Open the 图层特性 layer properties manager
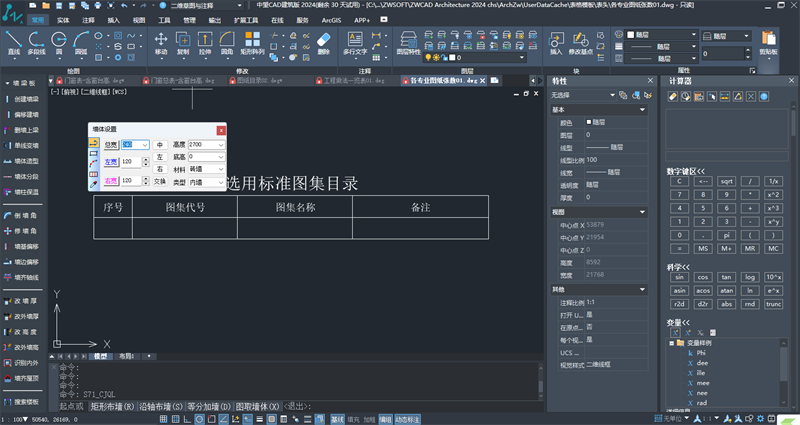Viewport: 800px width, 425px height. tap(408, 43)
